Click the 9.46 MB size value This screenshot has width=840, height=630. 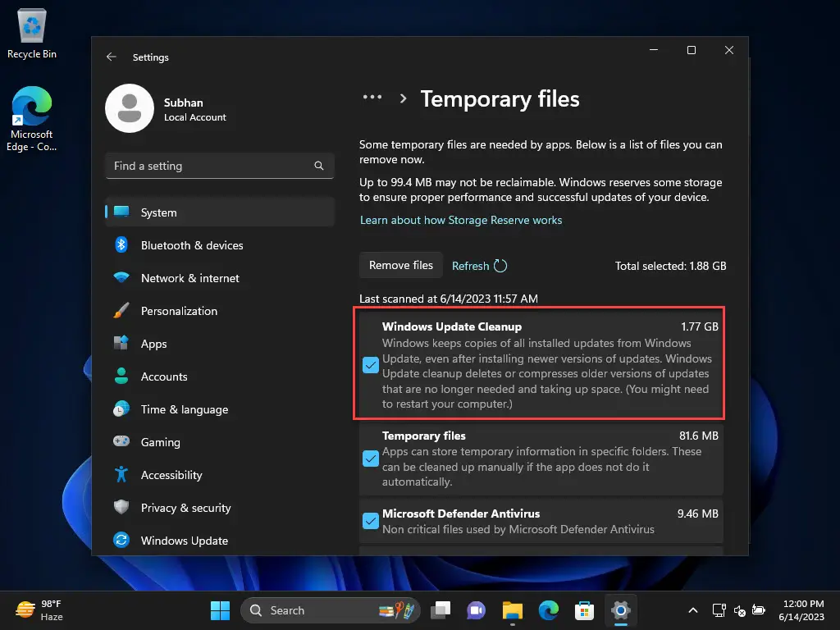point(697,514)
